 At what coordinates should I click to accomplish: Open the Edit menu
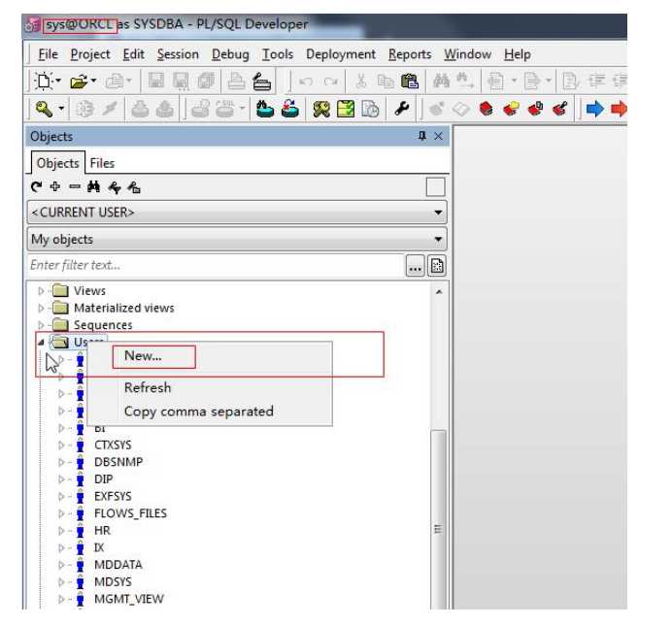pos(133,54)
